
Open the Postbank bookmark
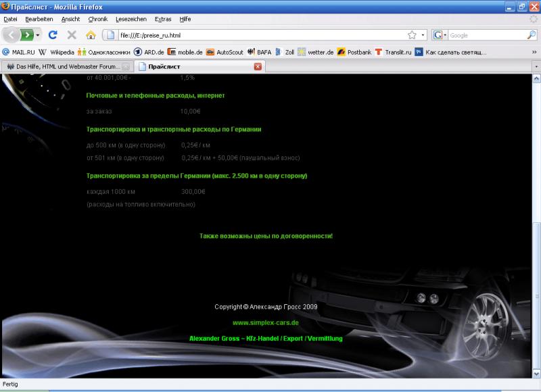tap(354, 52)
